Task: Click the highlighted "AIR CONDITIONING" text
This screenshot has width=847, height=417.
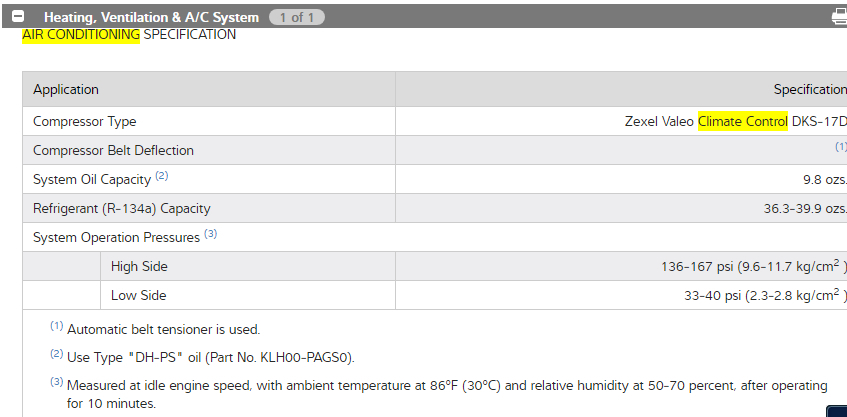Action: pyautogui.click(x=81, y=35)
